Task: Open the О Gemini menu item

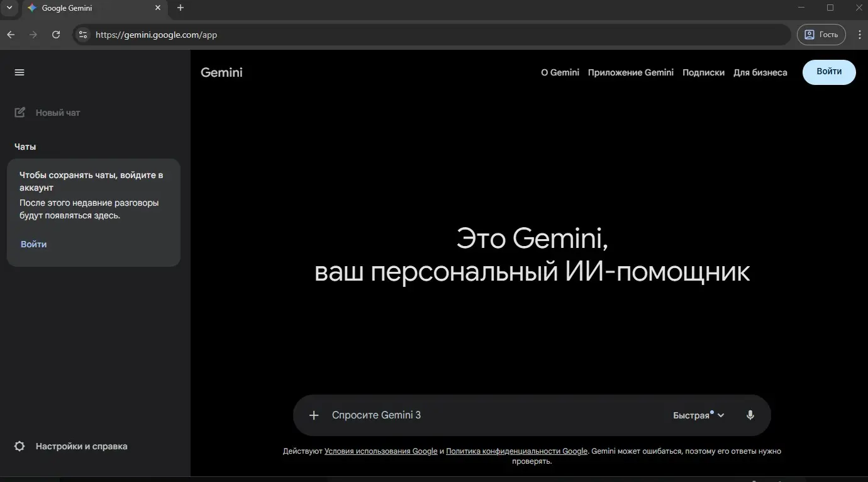Action: pos(560,72)
